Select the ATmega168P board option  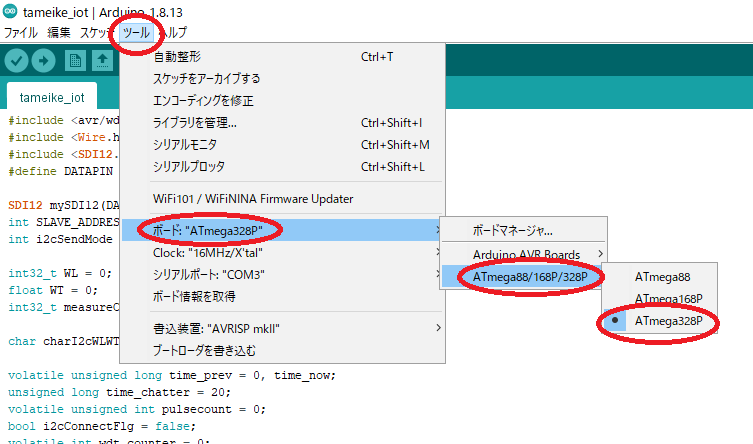[669, 299]
